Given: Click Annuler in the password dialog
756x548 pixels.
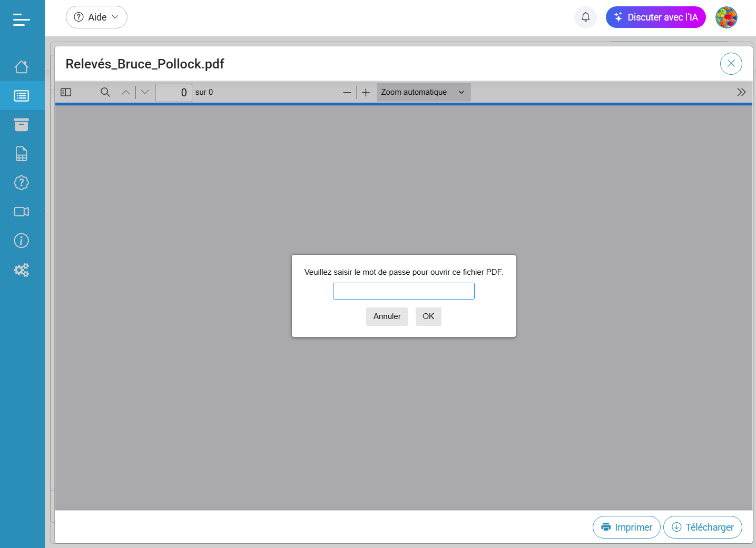Looking at the screenshot, I should [387, 316].
